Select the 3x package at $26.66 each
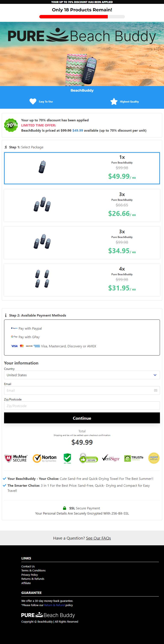The width and height of the screenshot is (164, 644). click(82, 205)
